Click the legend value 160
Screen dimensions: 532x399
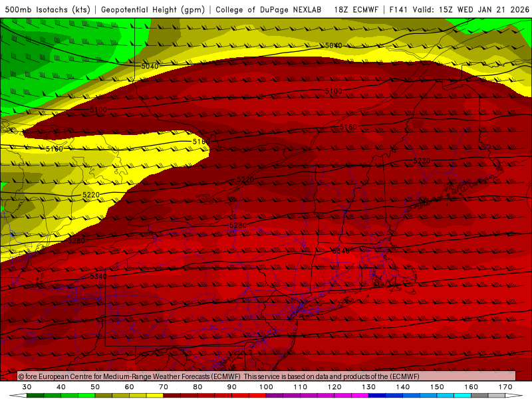point(471,387)
